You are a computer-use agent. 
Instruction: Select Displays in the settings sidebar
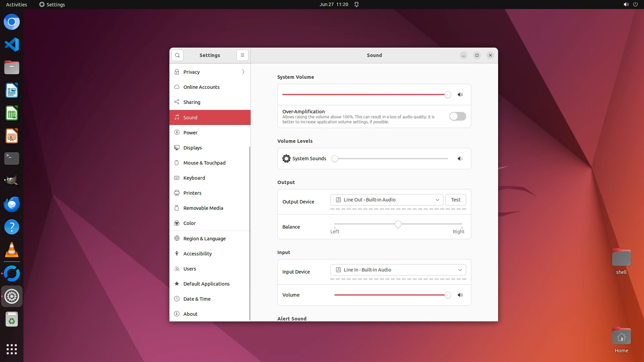(x=193, y=148)
